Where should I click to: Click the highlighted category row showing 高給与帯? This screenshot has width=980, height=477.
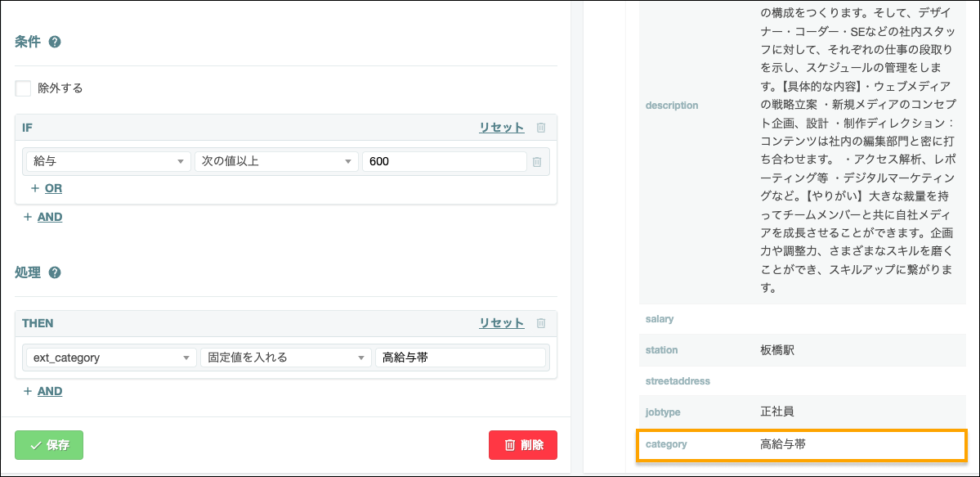(x=801, y=444)
